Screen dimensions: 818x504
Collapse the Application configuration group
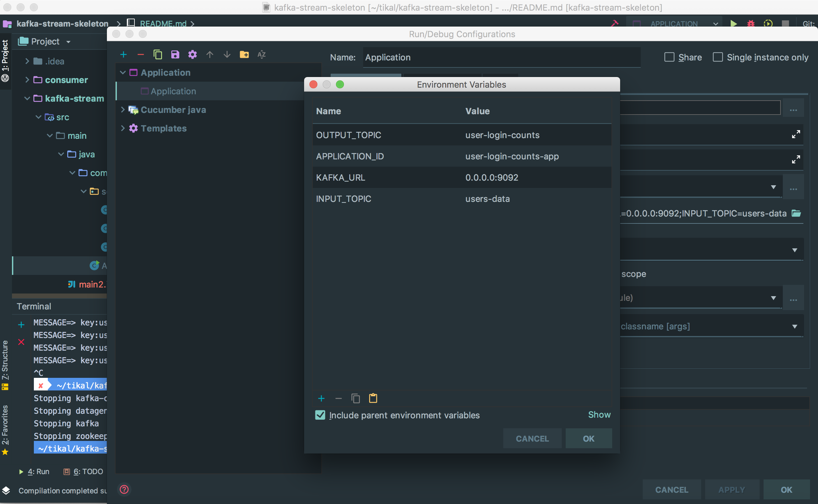click(x=123, y=72)
